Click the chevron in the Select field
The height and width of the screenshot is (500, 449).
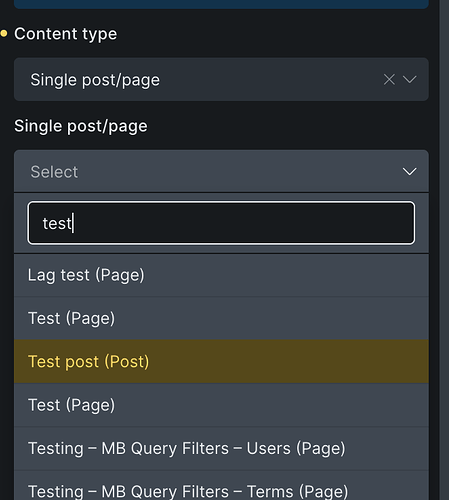tap(409, 172)
